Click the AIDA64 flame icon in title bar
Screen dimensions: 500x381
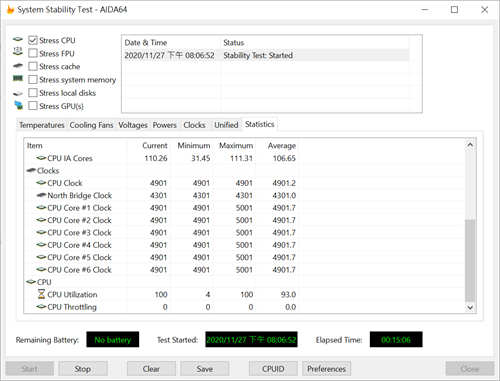[x=10, y=10]
